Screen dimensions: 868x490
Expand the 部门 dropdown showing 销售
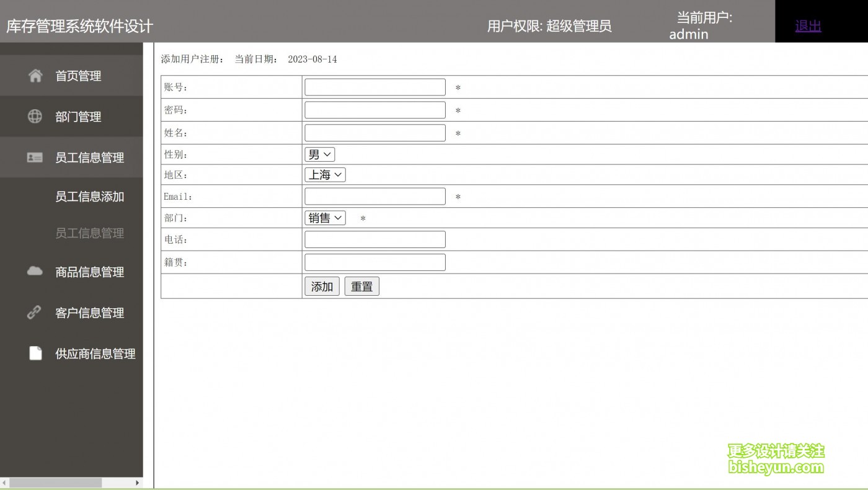click(x=325, y=218)
